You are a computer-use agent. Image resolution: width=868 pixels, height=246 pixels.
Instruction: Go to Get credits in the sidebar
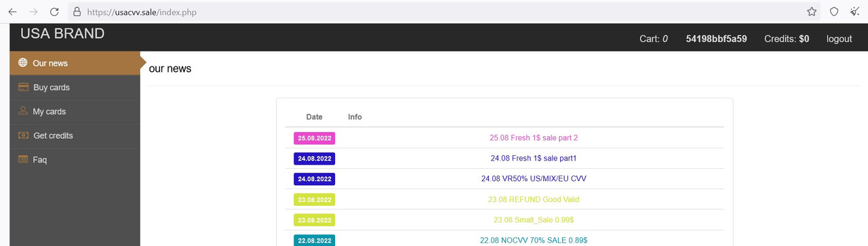75,136
